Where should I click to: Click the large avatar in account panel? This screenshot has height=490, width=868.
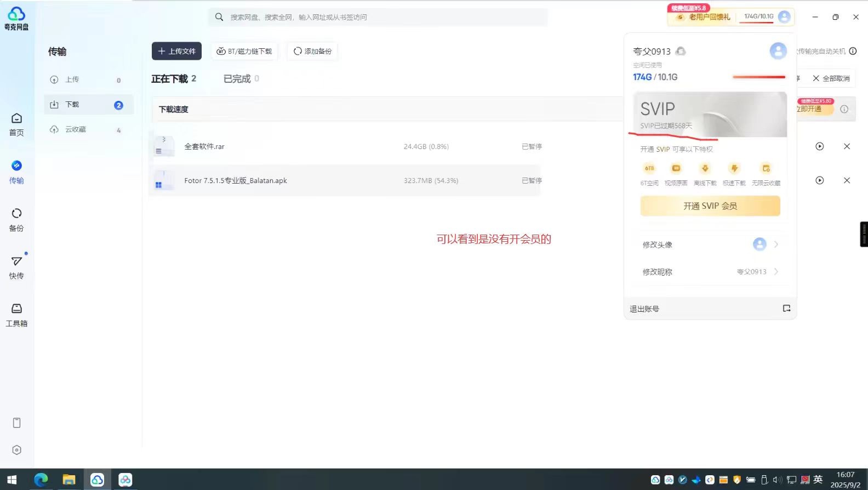(x=778, y=51)
